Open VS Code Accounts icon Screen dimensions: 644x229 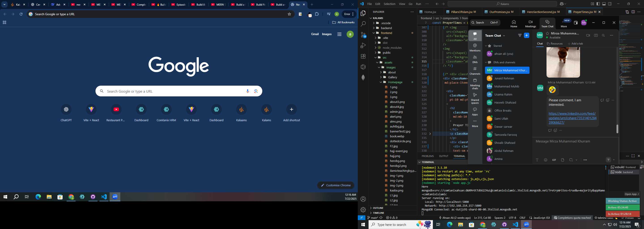pos(363,199)
